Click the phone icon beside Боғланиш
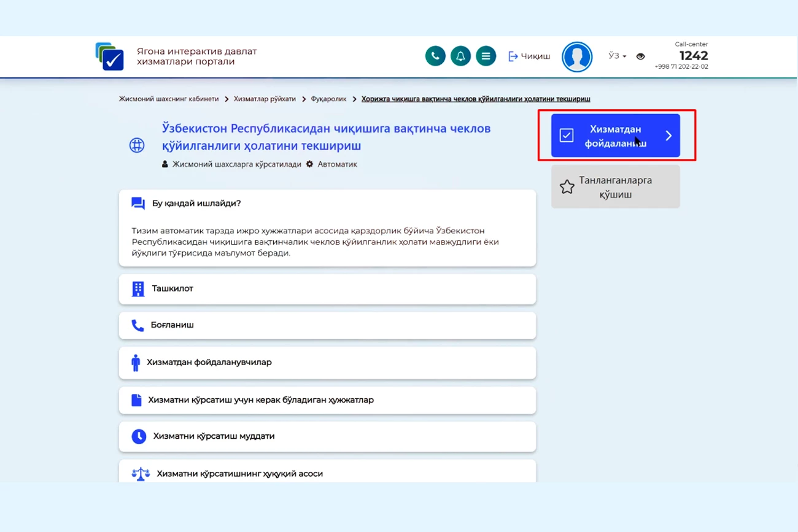 [138, 325]
